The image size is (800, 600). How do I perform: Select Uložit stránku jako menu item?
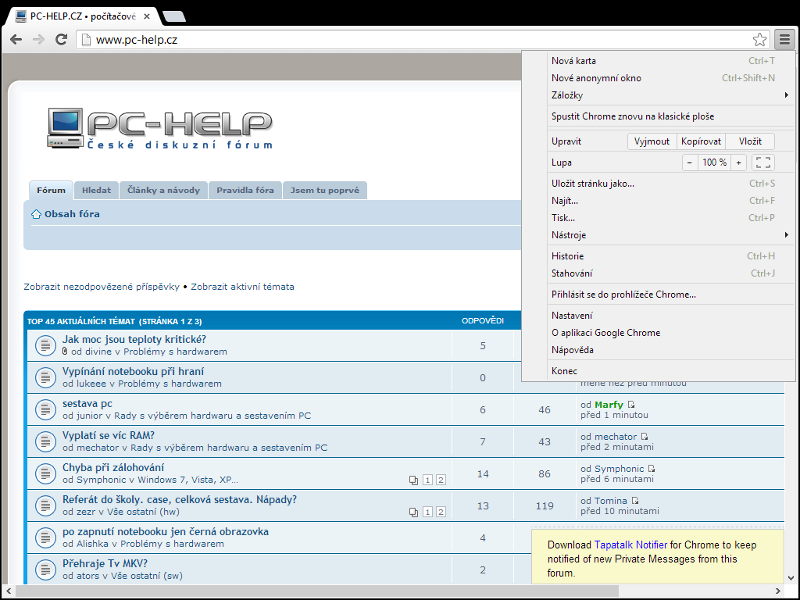click(x=671, y=184)
